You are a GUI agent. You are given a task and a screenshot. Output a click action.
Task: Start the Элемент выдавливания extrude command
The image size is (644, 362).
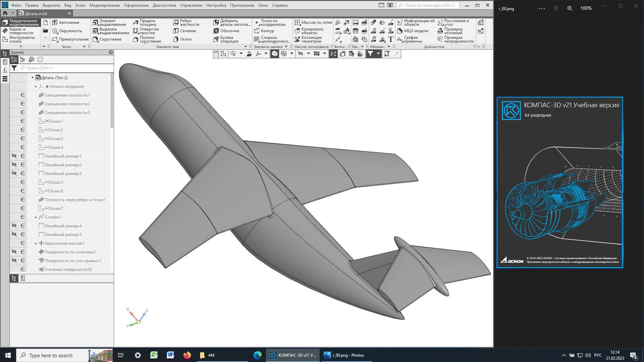point(109,22)
